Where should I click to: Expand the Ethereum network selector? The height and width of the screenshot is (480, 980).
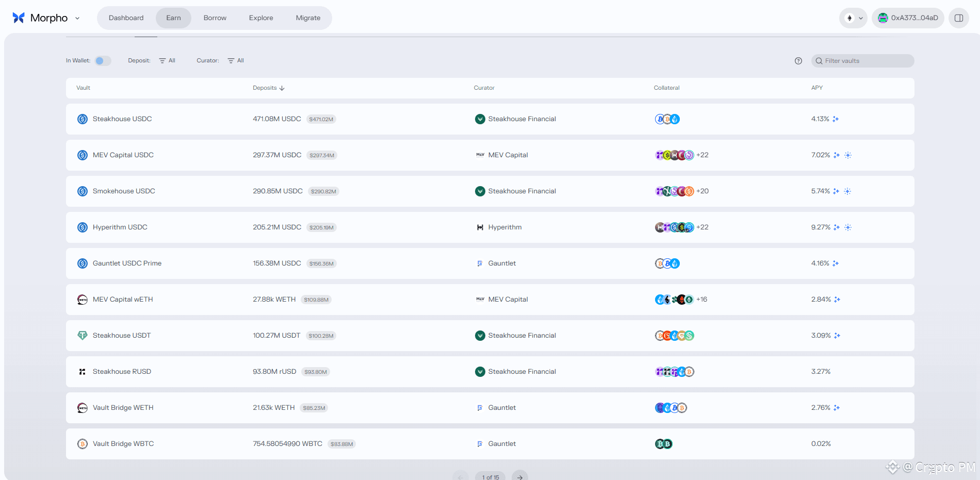point(853,18)
